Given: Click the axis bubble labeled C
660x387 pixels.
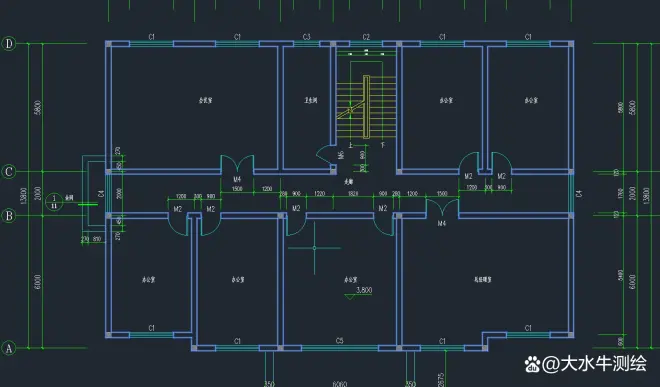Looking at the screenshot, I should (9, 172).
